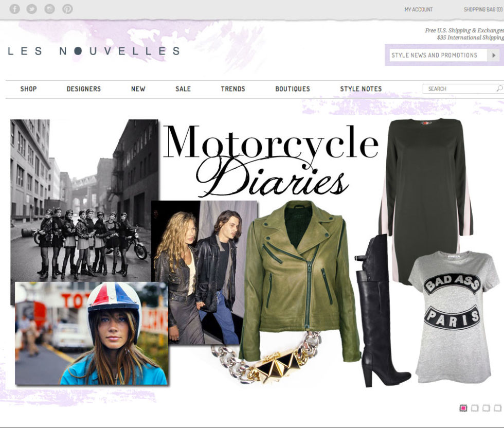Open the Pinterest social icon
Screen dimensions: 504x428
(67, 9)
